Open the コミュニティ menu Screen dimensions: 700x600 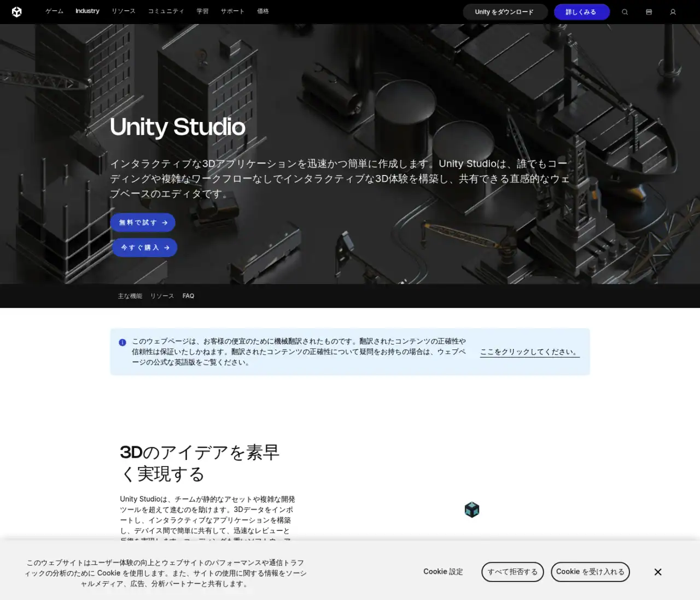point(166,11)
